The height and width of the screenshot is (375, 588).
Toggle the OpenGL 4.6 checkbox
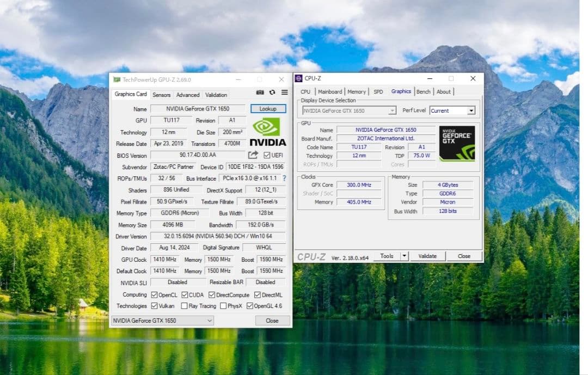(250, 306)
